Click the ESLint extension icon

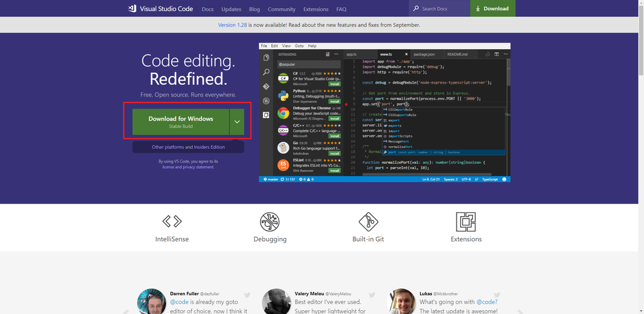pos(283,165)
